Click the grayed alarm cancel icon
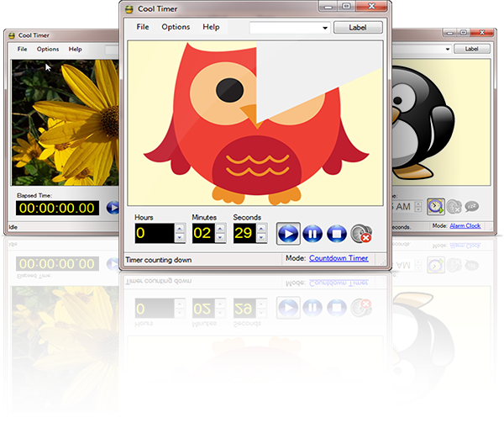Viewport: 504px width, 444px height. 454,206
